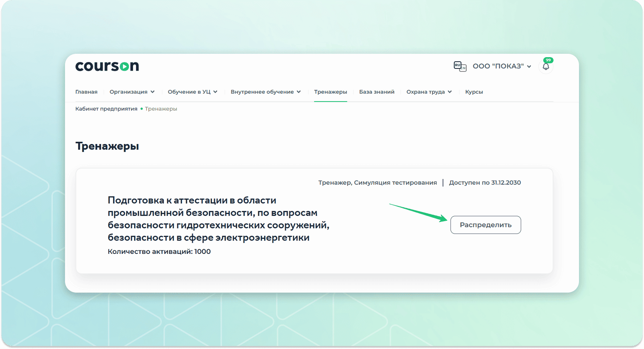Click the green 99 notification badge
Viewport: 644px width, 349px height.
(x=548, y=60)
